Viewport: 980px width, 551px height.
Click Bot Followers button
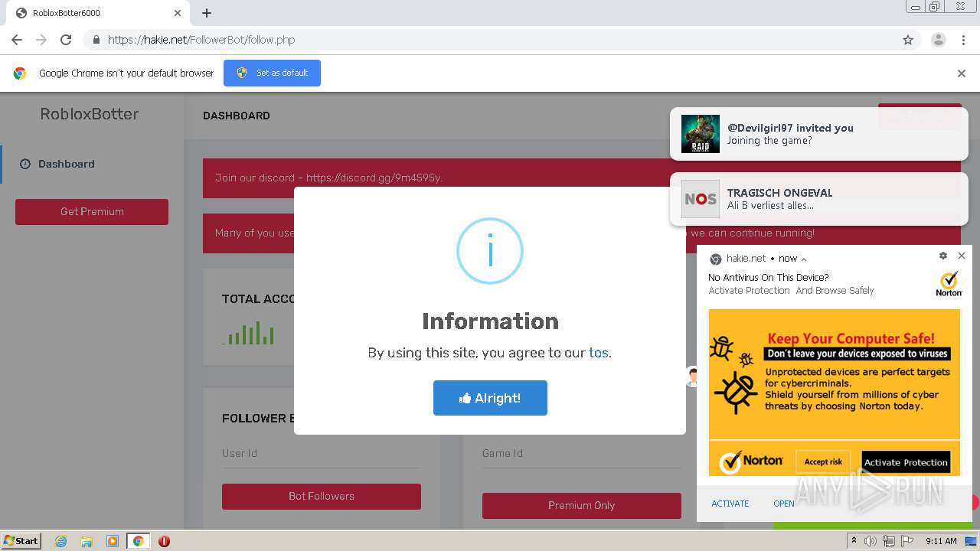click(x=322, y=497)
